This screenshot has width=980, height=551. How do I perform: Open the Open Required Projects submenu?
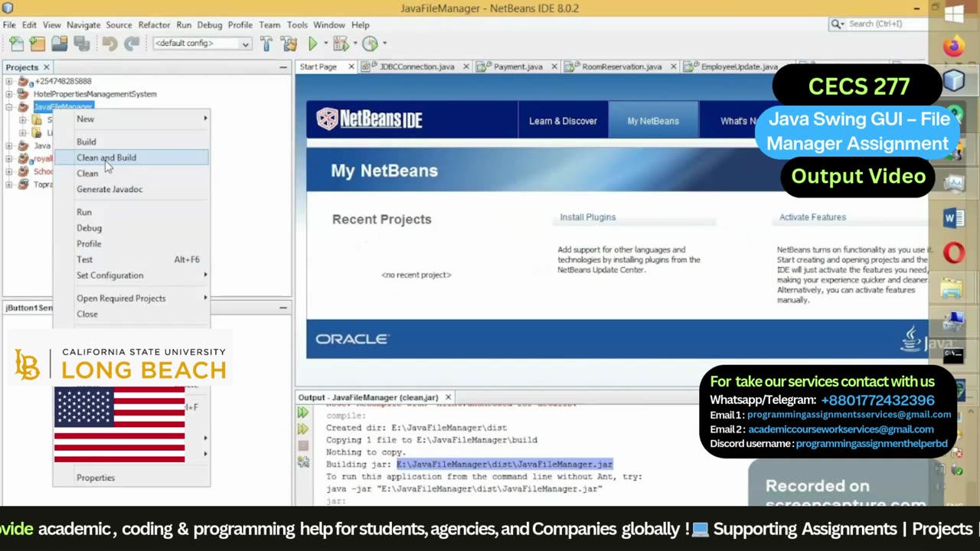click(132, 298)
